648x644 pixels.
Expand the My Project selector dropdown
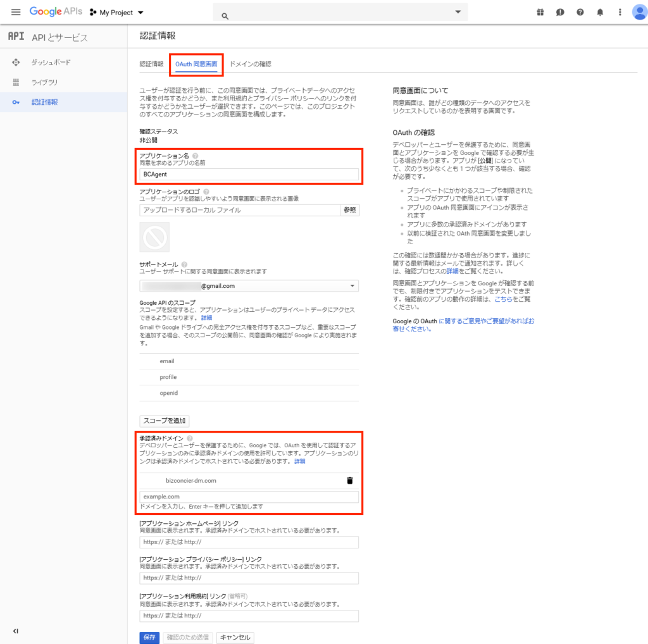(117, 12)
